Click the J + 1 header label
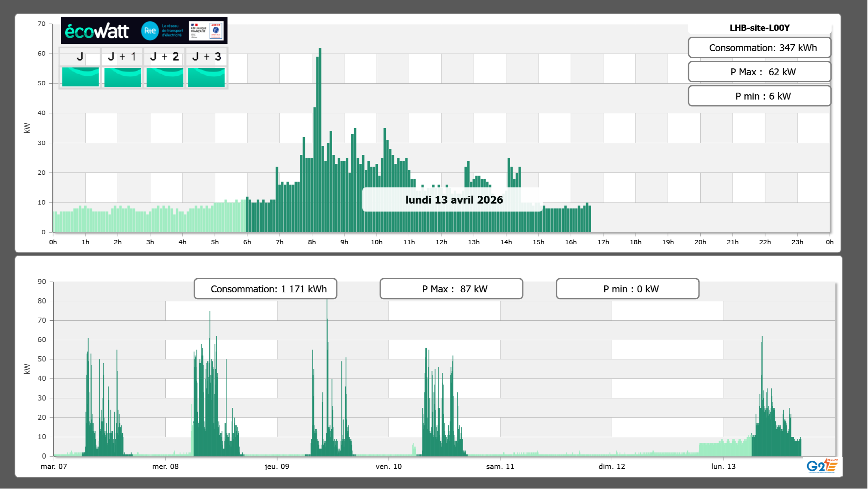Image resolution: width=868 pixels, height=489 pixels. coord(122,57)
